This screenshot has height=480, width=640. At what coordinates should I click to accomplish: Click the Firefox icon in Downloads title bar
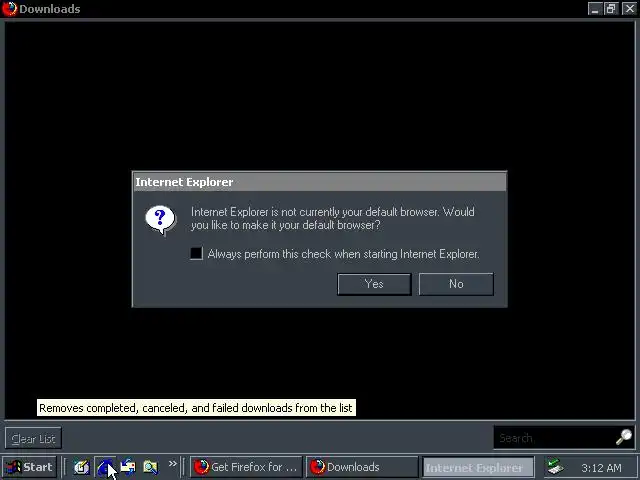click(x=10, y=9)
